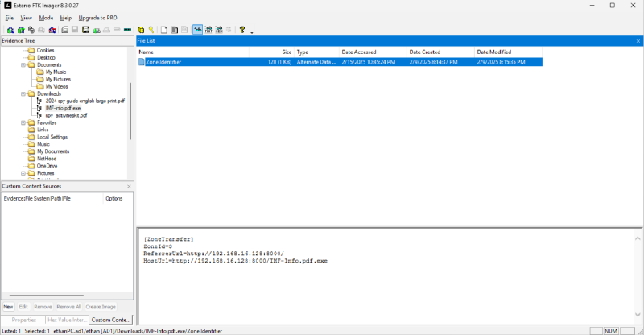
Task: Click the Custom Content horizontal scrollbar
Action: coord(47,295)
